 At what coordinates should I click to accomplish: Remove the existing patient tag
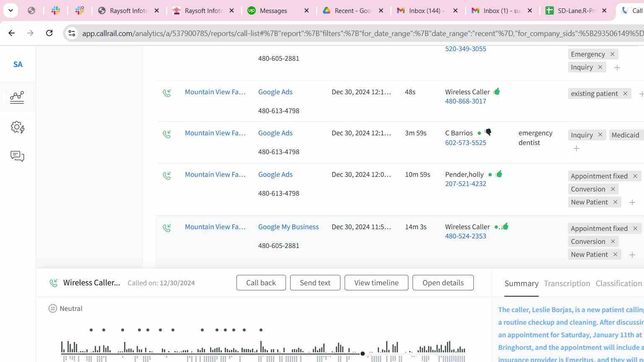pyautogui.click(x=625, y=93)
